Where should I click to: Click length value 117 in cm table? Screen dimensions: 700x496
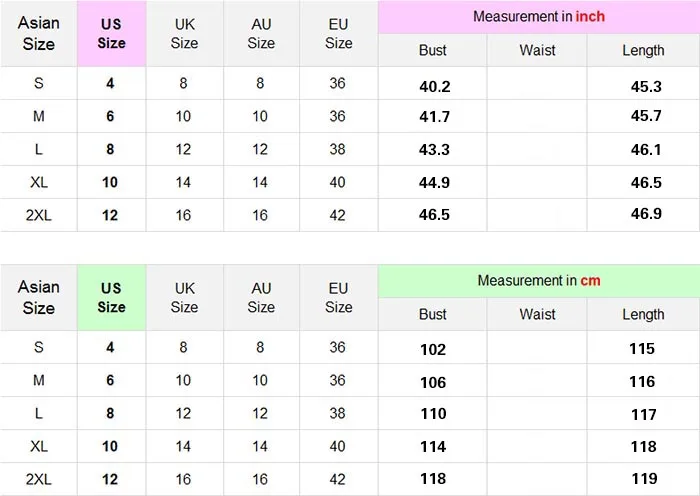(x=643, y=415)
